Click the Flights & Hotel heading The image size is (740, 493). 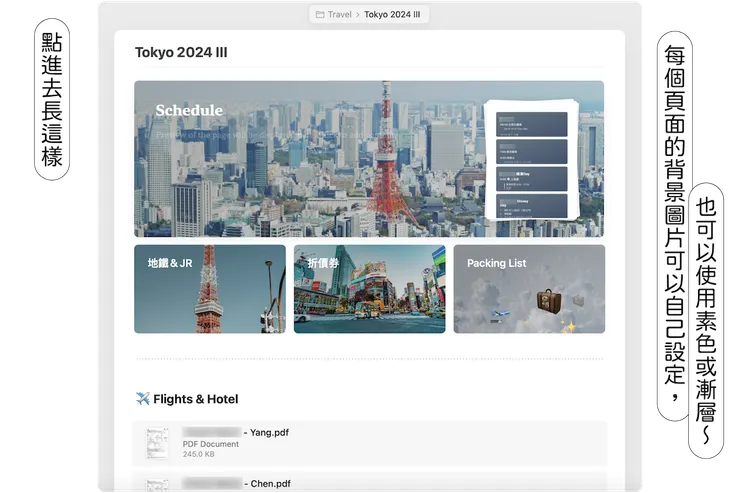(195, 399)
